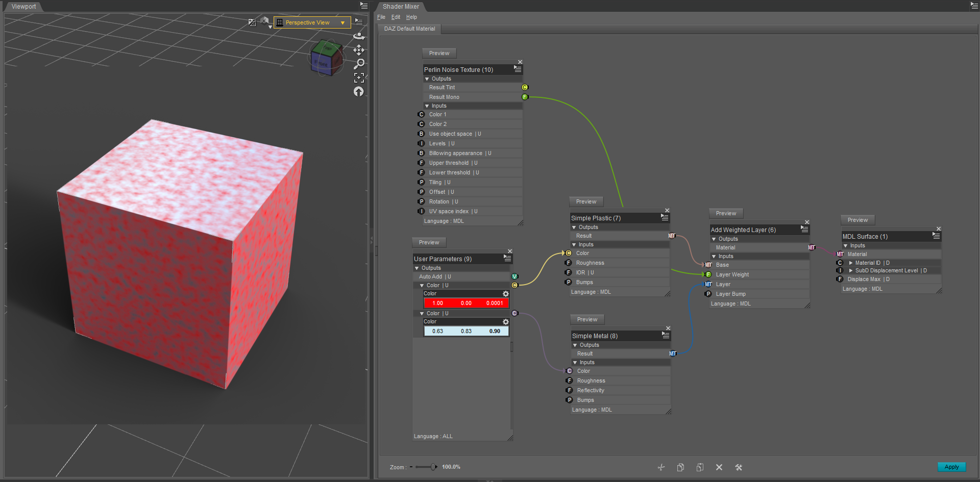Open the Perlin Noise Texture node options icon

coord(518,69)
